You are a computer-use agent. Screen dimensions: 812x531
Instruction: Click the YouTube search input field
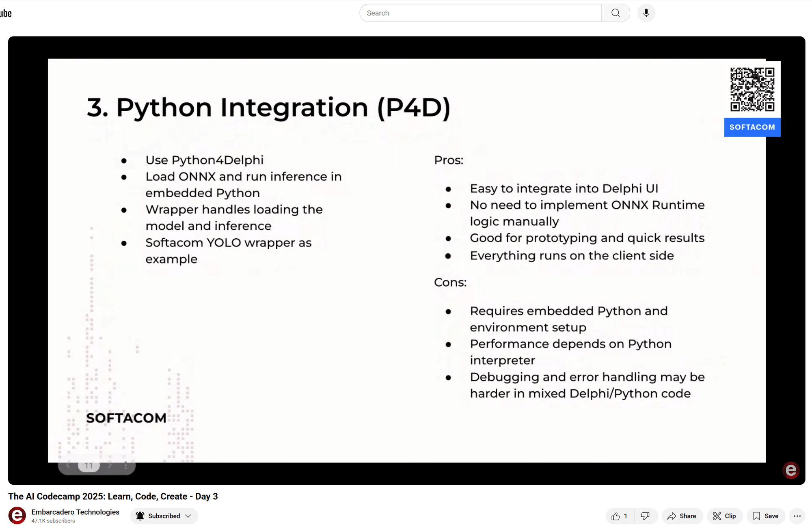pos(480,13)
